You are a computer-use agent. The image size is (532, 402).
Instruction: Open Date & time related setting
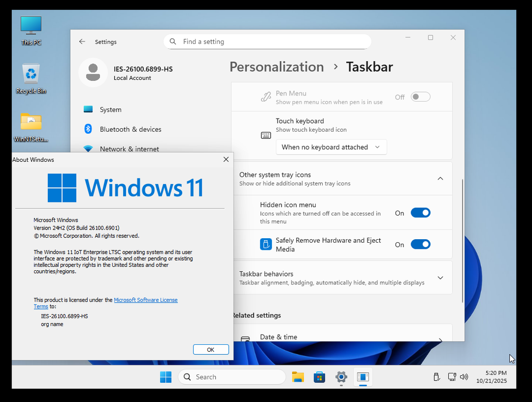coord(342,333)
